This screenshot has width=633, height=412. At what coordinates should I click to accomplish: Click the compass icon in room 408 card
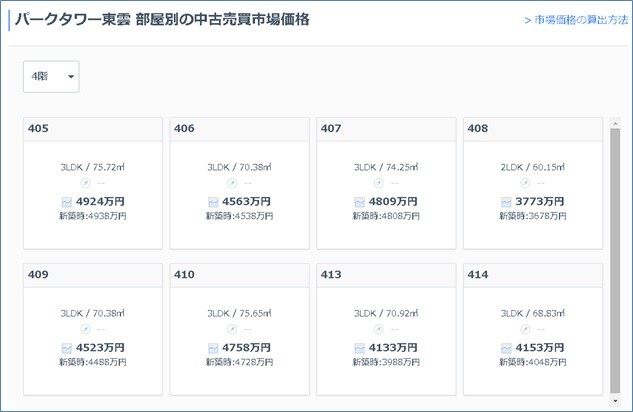pyautogui.click(x=525, y=183)
